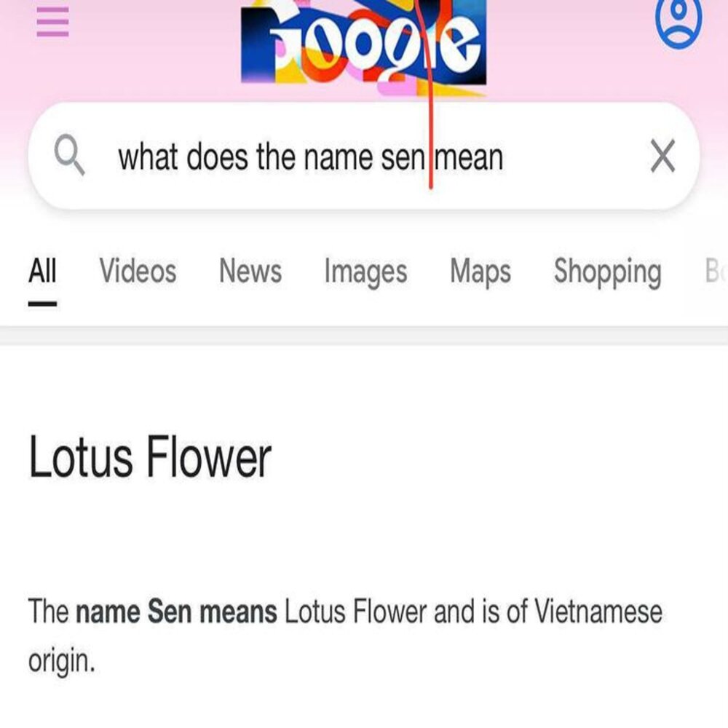The image size is (728, 728).
Task: Click the word "origin" in the snippet
Action: pyautogui.click(x=61, y=661)
